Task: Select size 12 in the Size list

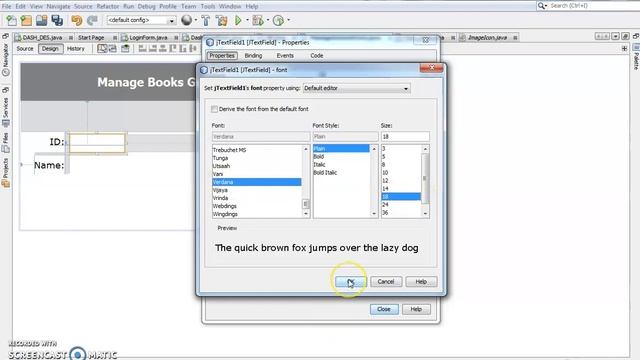Action: (x=401, y=180)
